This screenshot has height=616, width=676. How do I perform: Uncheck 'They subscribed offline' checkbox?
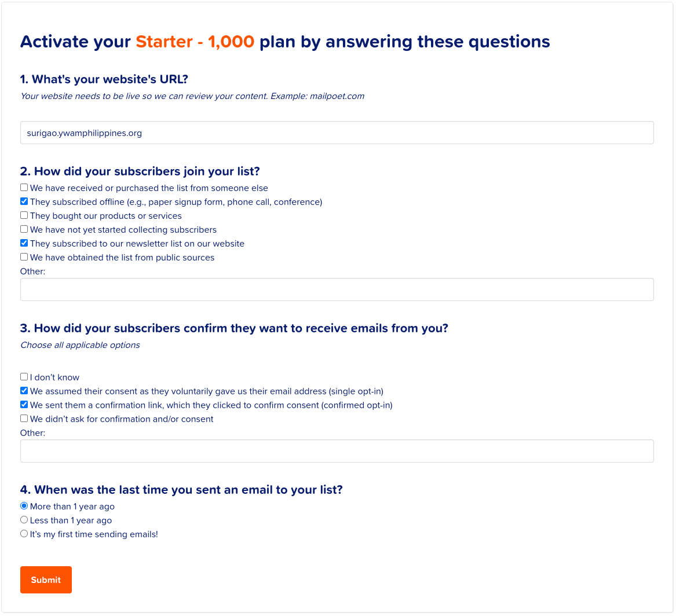(x=24, y=201)
